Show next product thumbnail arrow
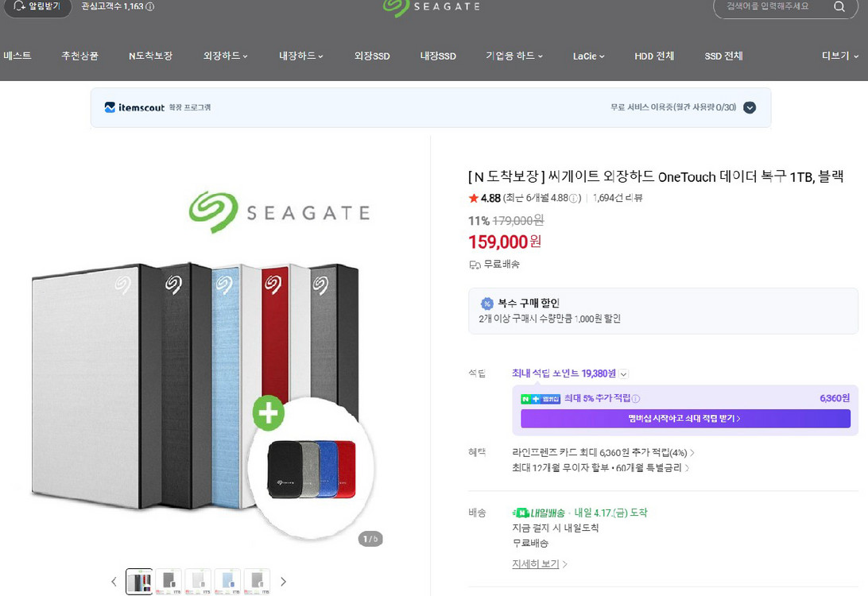Screen dimensions: 868x596 click(x=284, y=582)
